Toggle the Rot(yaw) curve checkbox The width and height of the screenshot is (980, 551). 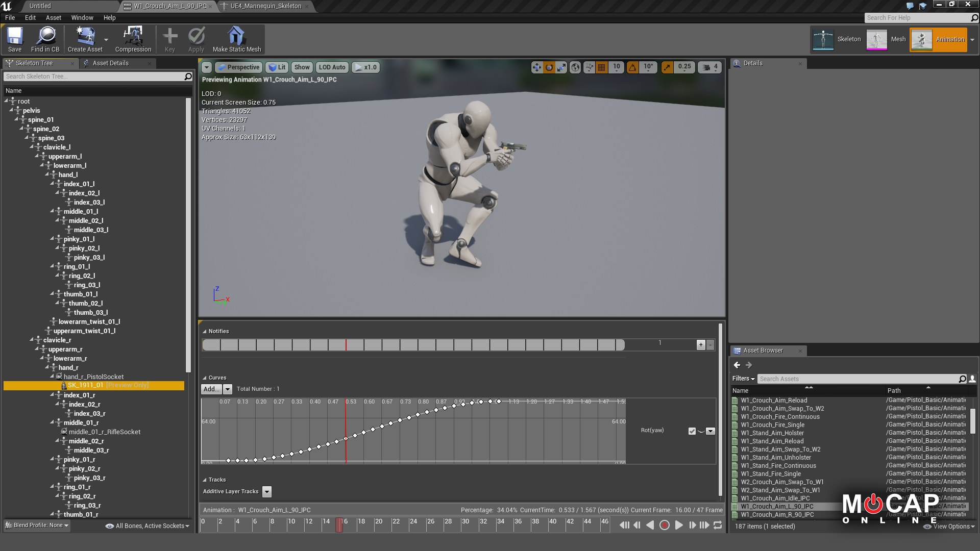coord(692,431)
